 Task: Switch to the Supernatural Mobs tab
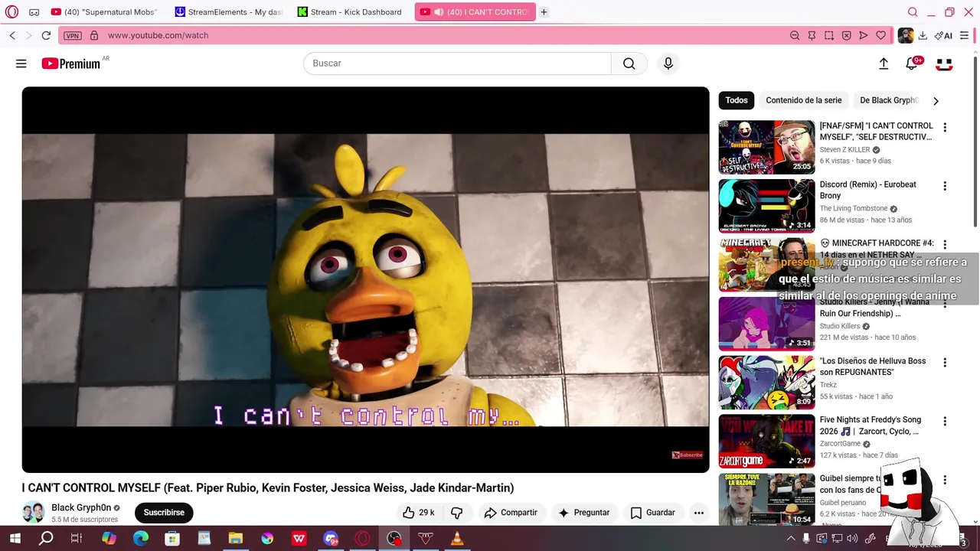[104, 12]
